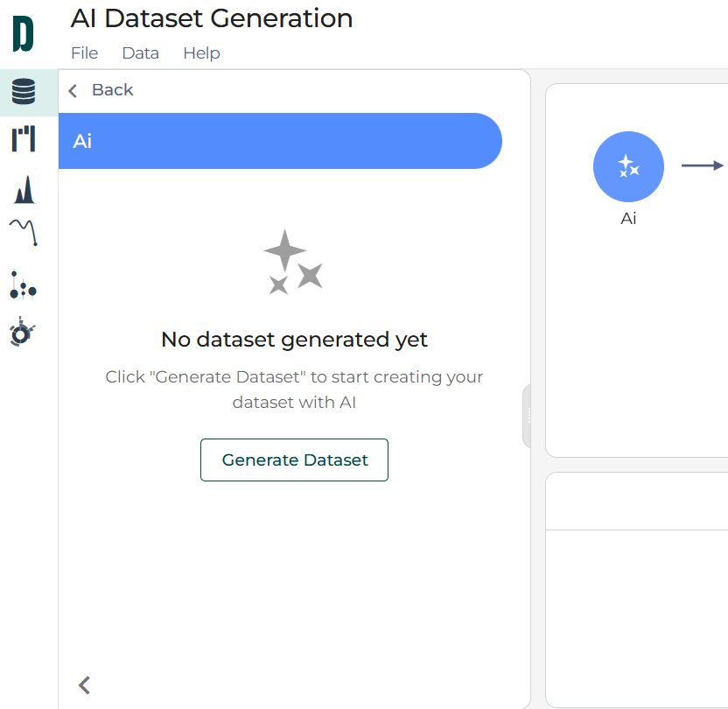The width and height of the screenshot is (728, 709).
Task: Click the gray sparkle stars placeholder icon
Action: tap(292, 262)
